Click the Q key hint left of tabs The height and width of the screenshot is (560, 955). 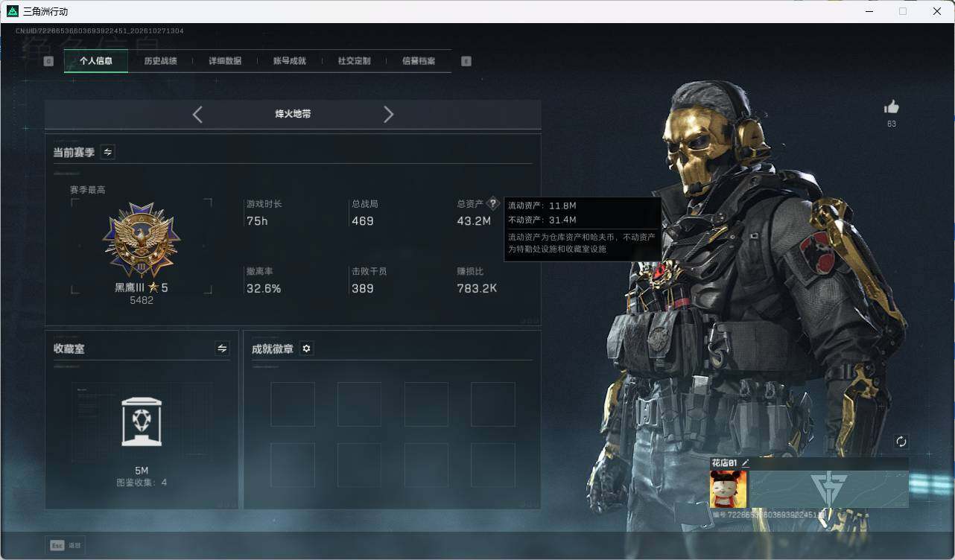pyautogui.click(x=48, y=61)
